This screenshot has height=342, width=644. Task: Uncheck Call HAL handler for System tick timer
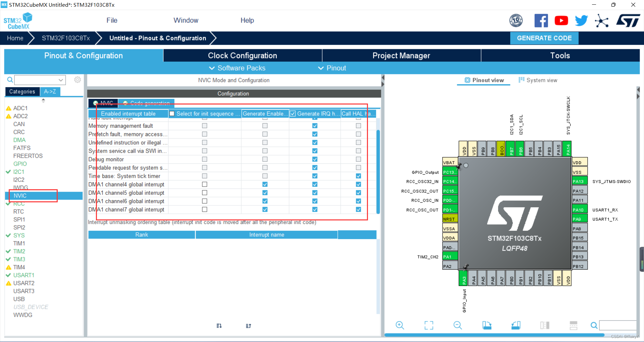point(358,176)
